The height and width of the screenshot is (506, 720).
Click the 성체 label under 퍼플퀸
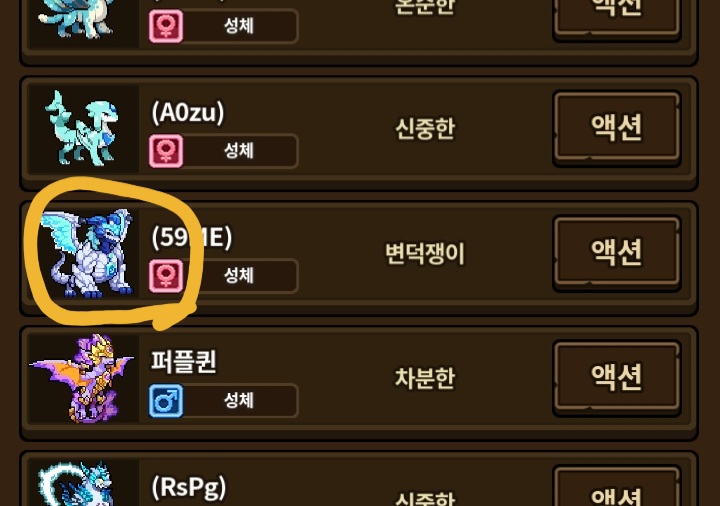(239, 400)
